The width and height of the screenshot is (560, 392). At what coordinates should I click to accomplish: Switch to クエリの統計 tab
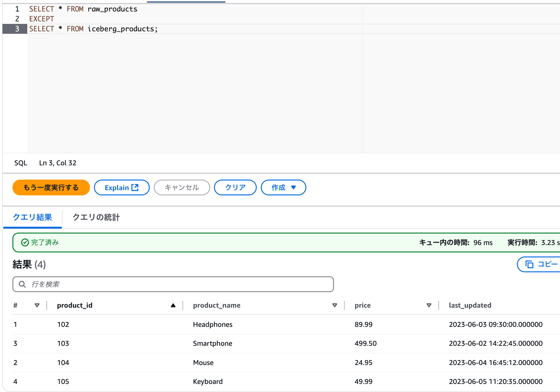96,217
